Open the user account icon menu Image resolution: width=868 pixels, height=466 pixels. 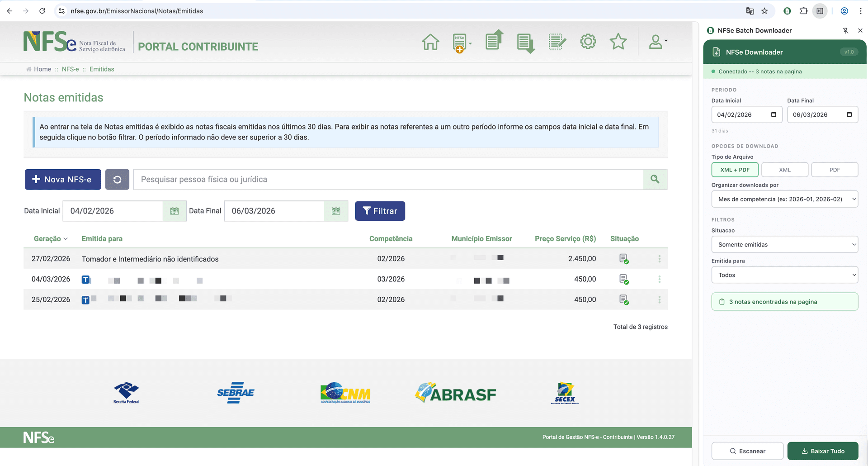(x=656, y=41)
